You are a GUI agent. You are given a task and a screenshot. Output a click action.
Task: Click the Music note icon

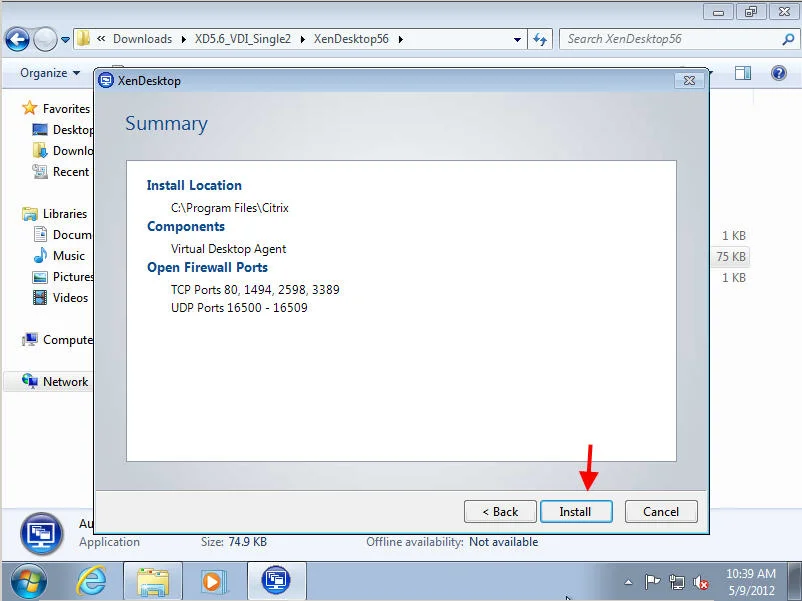(x=40, y=255)
